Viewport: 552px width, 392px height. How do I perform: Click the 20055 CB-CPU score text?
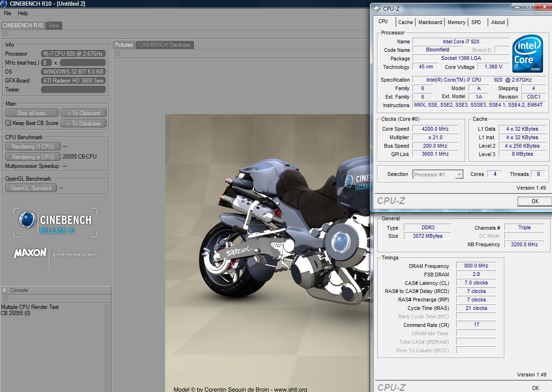coord(80,157)
